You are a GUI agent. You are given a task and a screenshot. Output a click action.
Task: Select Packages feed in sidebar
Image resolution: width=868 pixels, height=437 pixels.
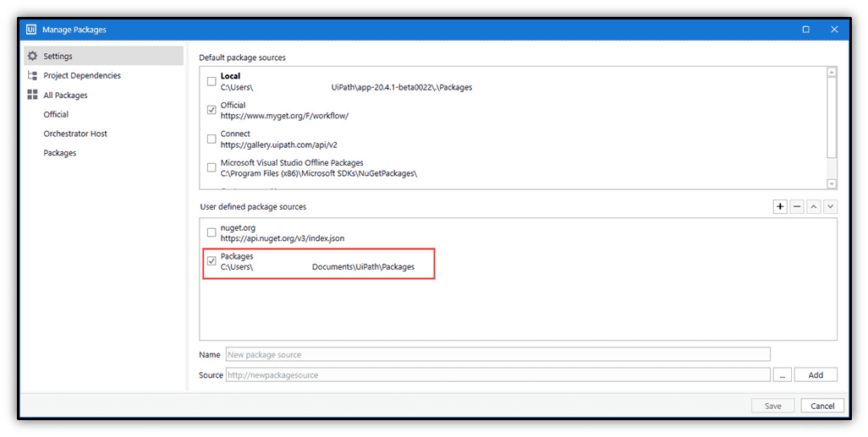[60, 153]
